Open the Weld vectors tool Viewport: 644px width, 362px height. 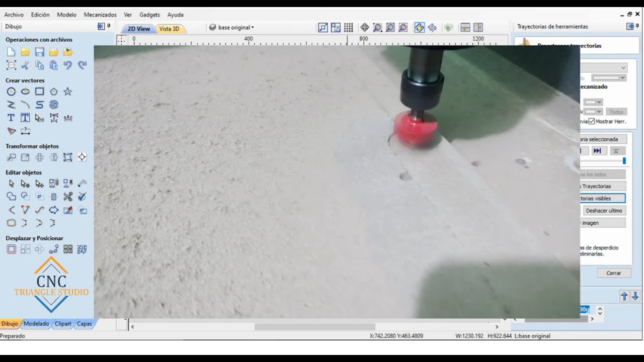[11, 197]
